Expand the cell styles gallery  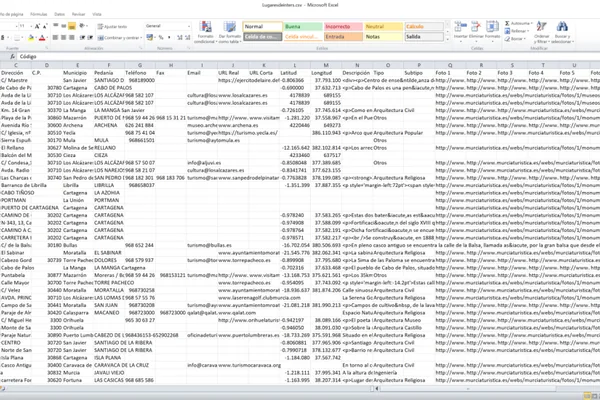click(x=447, y=39)
